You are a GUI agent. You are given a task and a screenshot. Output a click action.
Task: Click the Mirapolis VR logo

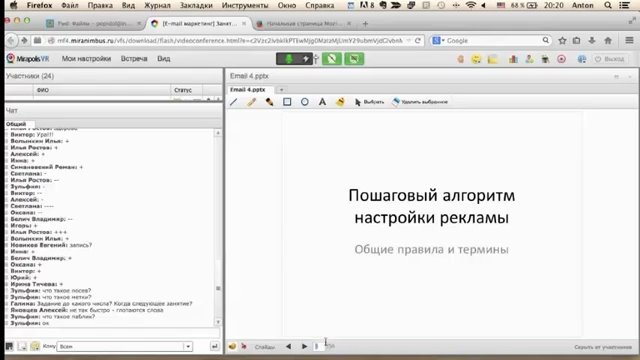pos(28,59)
